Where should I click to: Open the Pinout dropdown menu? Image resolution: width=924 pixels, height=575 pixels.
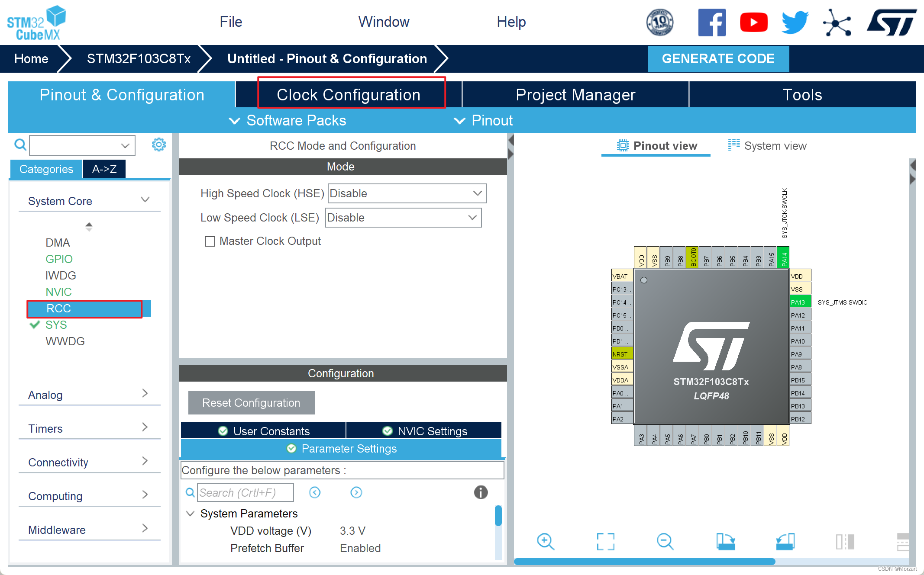tap(484, 120)
